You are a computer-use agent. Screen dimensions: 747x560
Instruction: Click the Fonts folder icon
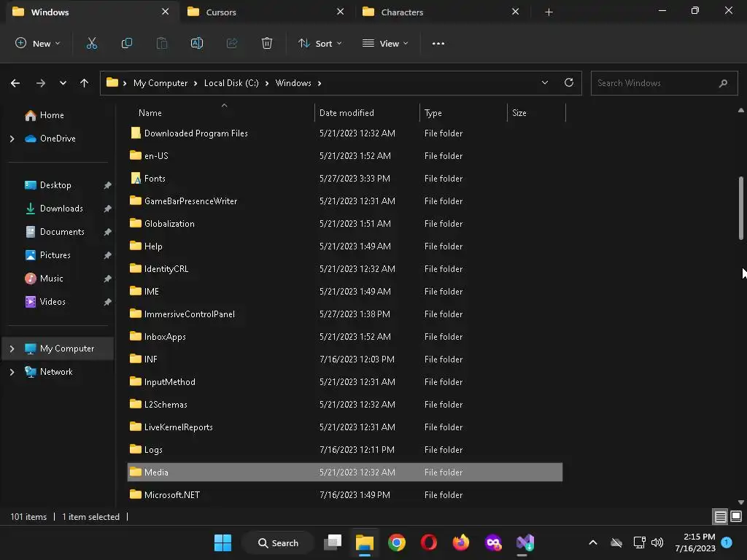coord(136,179)
